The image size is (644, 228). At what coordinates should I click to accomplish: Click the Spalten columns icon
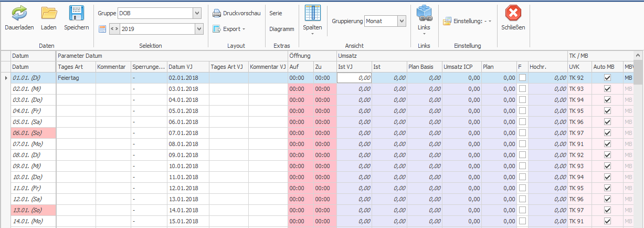[x=312, y=14]
